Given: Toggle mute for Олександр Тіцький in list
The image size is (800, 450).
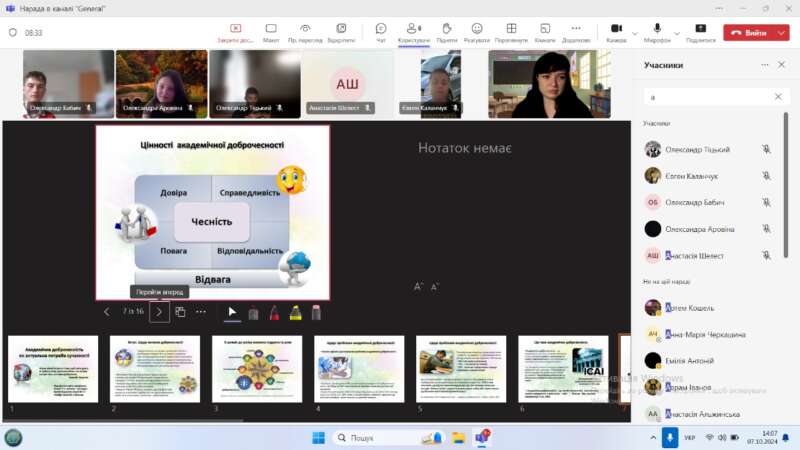Looking at the screenshot, I should pos(766,149).
